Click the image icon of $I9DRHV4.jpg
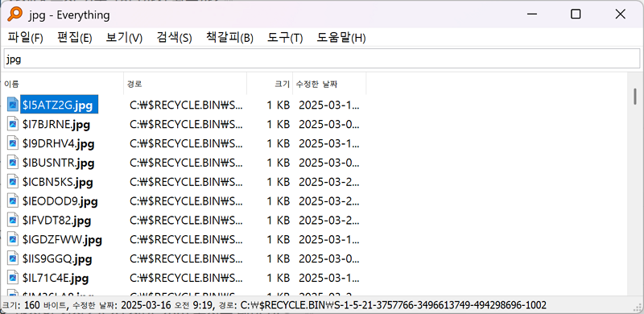Screen dimensions: 644x314 (x=14, y=143)
